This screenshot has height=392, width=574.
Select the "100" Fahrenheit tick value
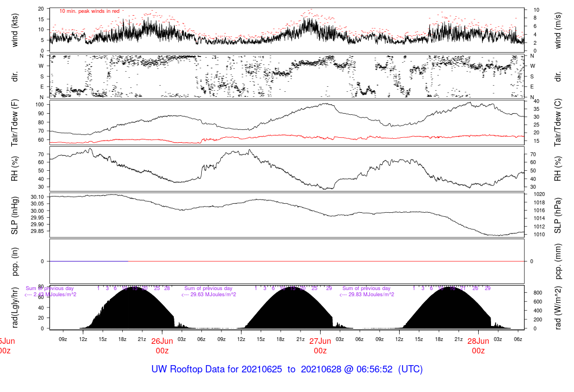coord(40,105)
